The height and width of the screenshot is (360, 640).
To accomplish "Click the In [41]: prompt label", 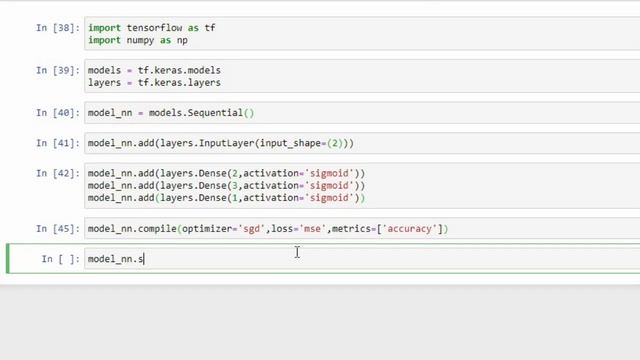I will coord(58,143).
